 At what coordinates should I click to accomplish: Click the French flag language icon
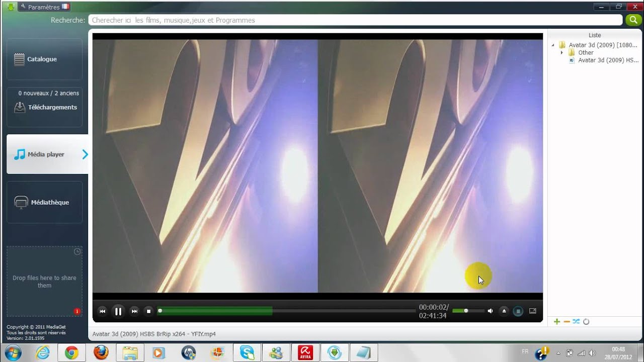(65, 7)
